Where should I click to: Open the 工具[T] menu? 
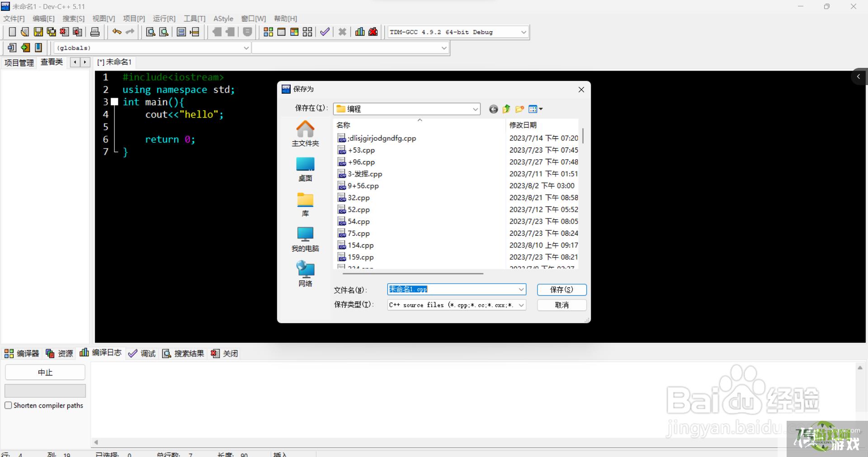[194, 19]
